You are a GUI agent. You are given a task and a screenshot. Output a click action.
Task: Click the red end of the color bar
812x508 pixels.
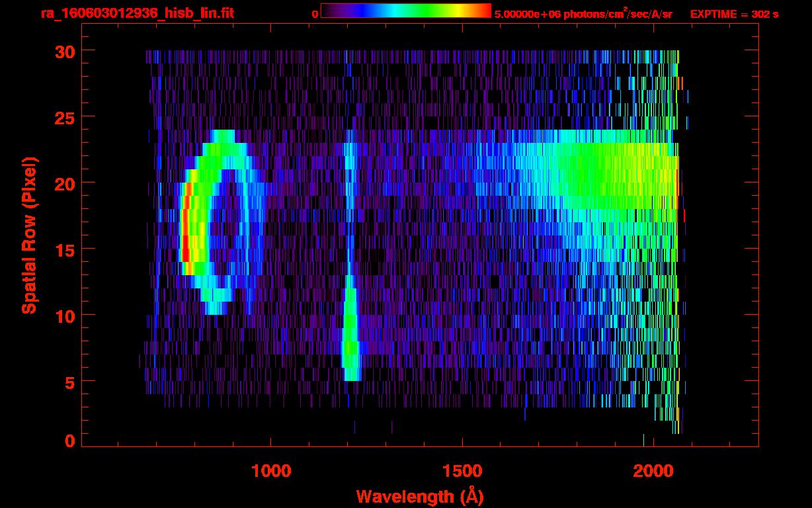(x=484, y=11)
